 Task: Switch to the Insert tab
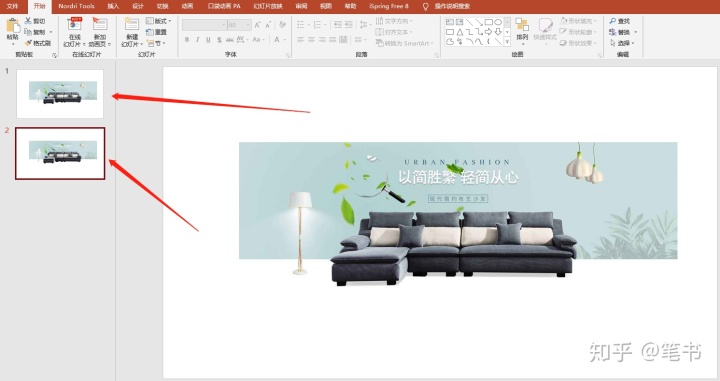coord(113,6)
